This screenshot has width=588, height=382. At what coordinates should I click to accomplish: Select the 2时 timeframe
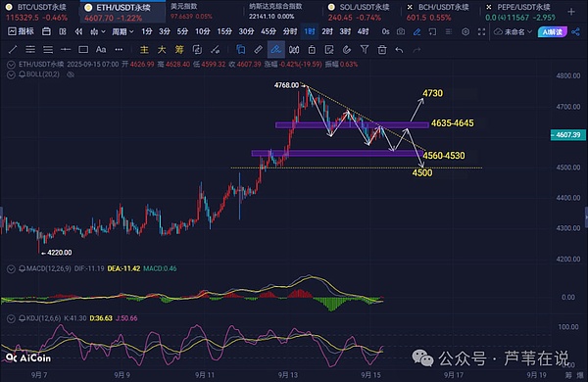327,31
